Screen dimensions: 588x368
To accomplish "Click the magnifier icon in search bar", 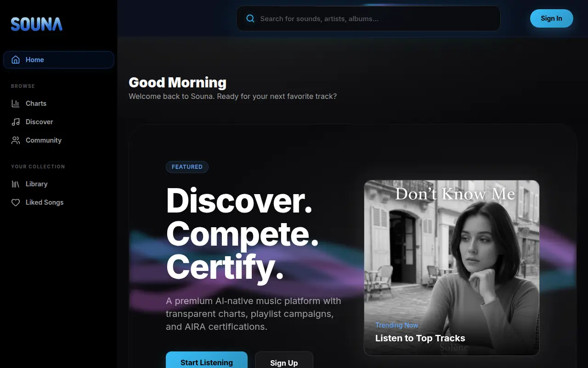I will coord(250,19).
